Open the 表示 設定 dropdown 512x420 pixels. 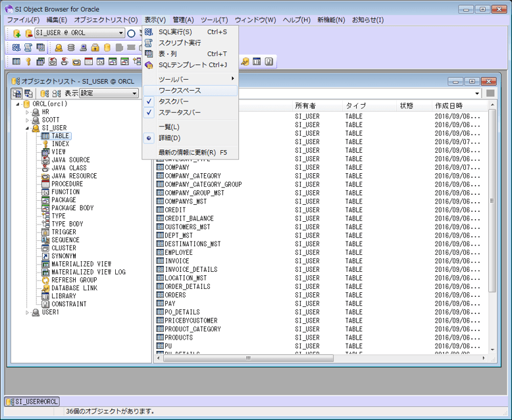[134, 93]
